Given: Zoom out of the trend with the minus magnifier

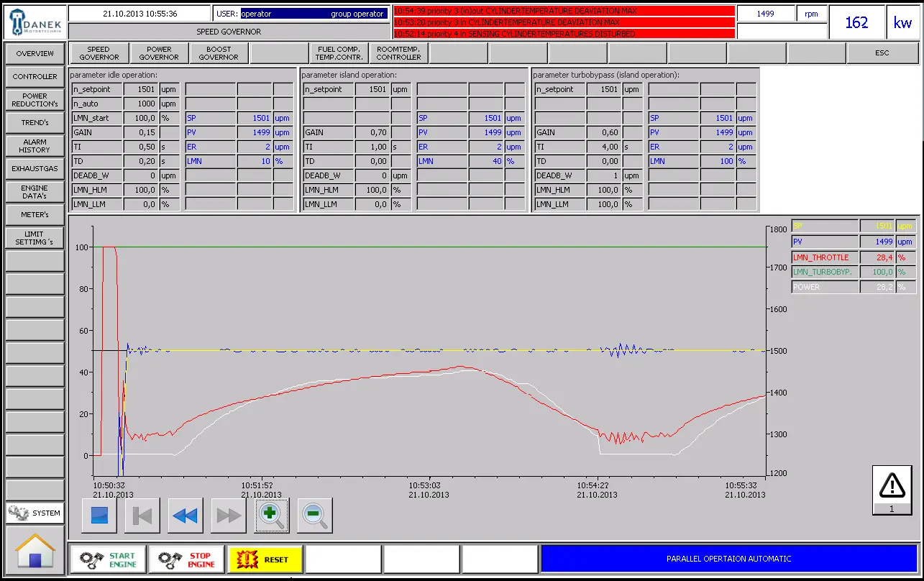Looking at the screenshot, I should [314, 515].
